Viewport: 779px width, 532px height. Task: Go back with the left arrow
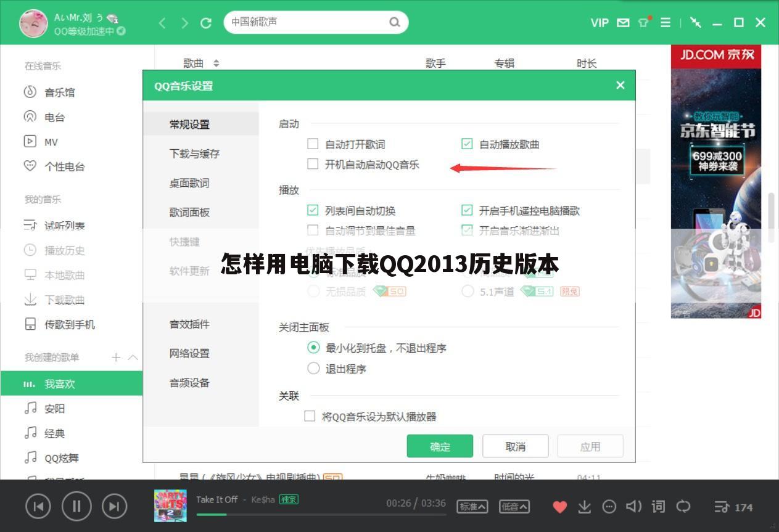point(162,23)
